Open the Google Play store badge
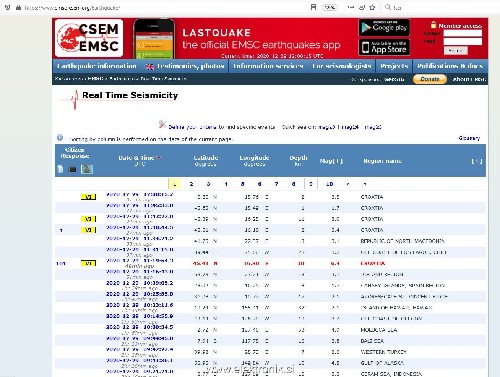This screenshot has height=377, width=500. [x=384, y=28]
